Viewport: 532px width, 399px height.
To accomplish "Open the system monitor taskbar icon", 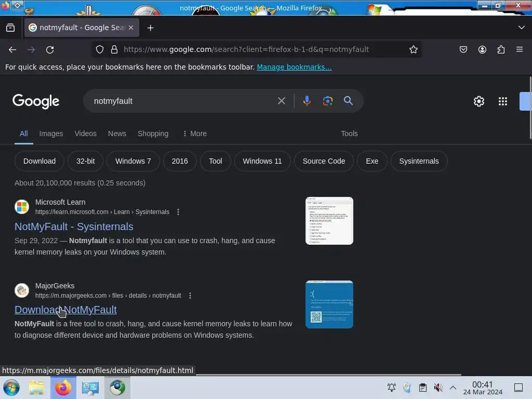I will (90, 388).
